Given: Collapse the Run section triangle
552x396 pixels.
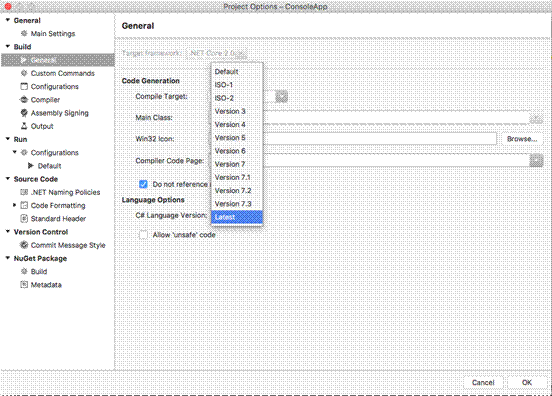Looking at the screenshot, I should click(8, 139).
